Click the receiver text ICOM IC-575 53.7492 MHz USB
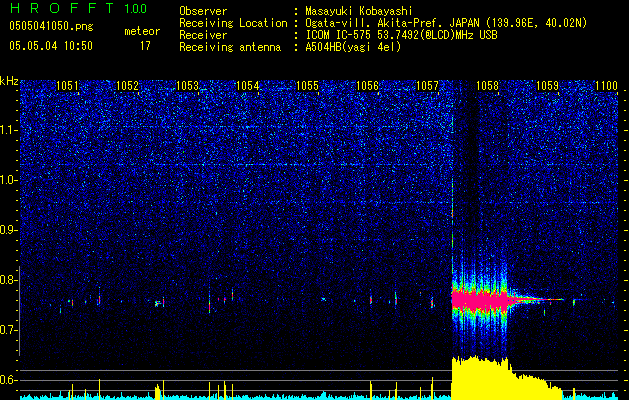Image resolution: width=629 pixels, height=400 pixels. (x=401, y=35)
